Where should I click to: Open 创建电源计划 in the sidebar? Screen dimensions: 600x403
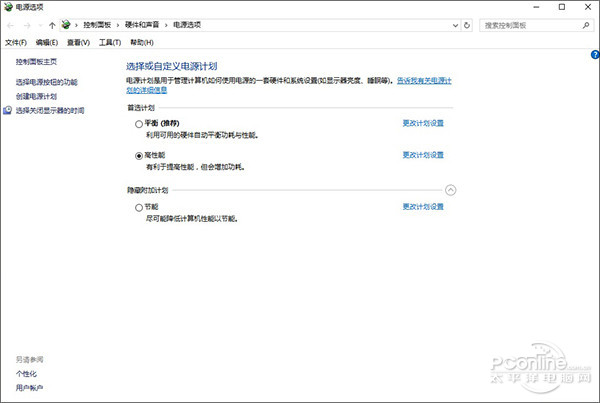coord(36,96)
